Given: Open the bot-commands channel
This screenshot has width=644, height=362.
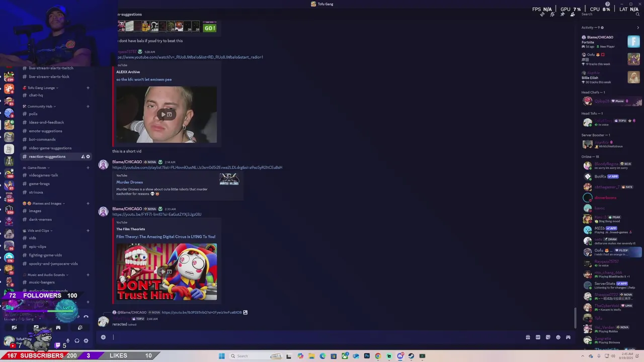Looking at the screenshot, I should pyautogui.click(x=42, y=139).
